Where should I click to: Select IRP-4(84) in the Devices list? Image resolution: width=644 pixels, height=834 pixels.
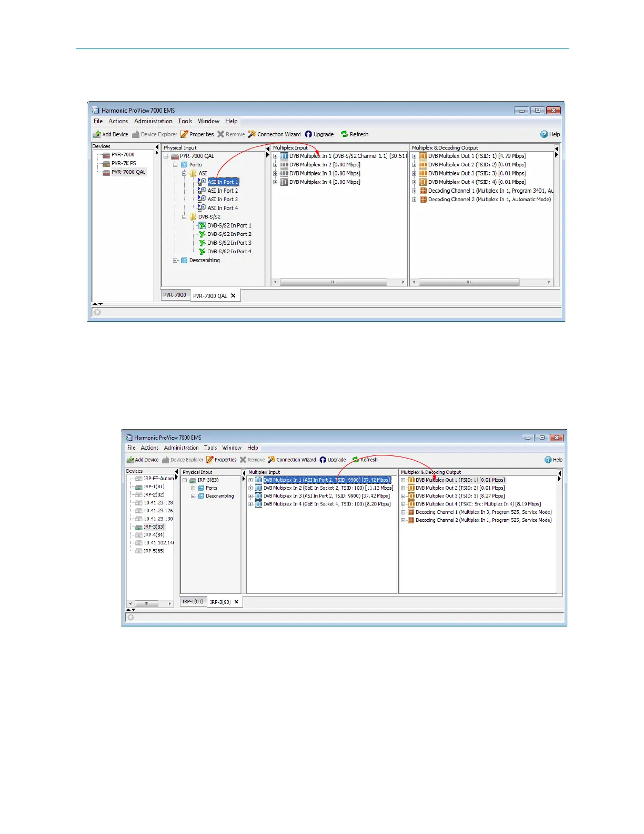[154, 535]
